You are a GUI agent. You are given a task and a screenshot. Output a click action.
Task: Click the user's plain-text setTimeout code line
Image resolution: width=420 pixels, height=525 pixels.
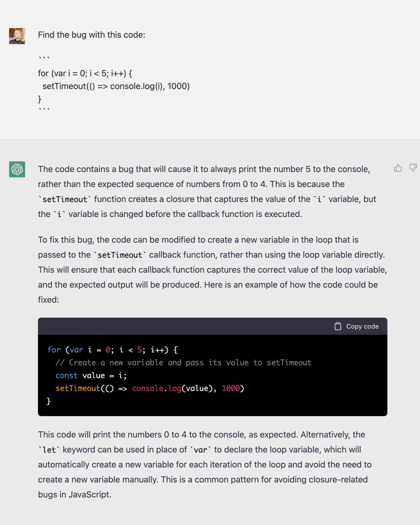point(116,86)
